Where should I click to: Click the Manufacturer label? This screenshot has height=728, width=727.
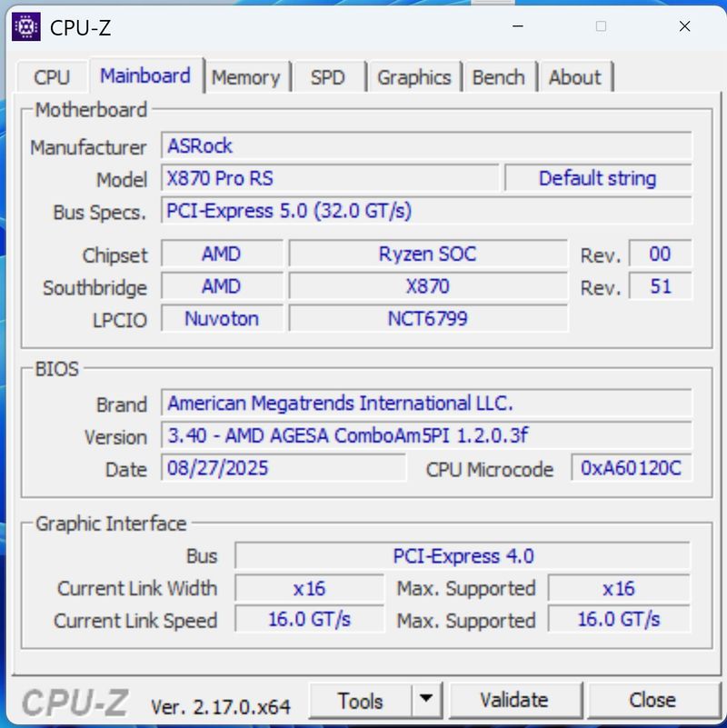[x=88, y=147]
